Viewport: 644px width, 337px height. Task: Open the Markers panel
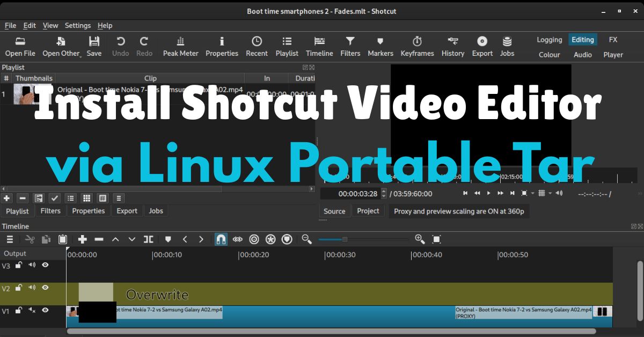pyautogui.click(x=380, y=47)
